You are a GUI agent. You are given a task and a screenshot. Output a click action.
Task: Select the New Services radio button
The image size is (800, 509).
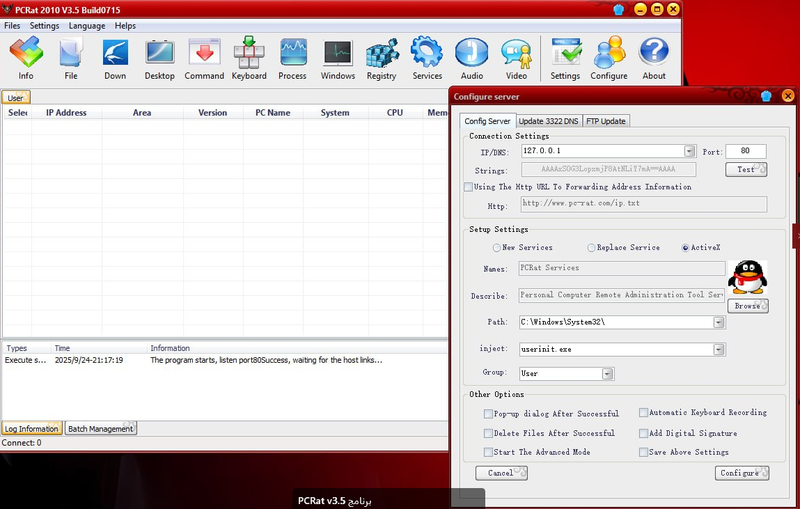[496, 248]
